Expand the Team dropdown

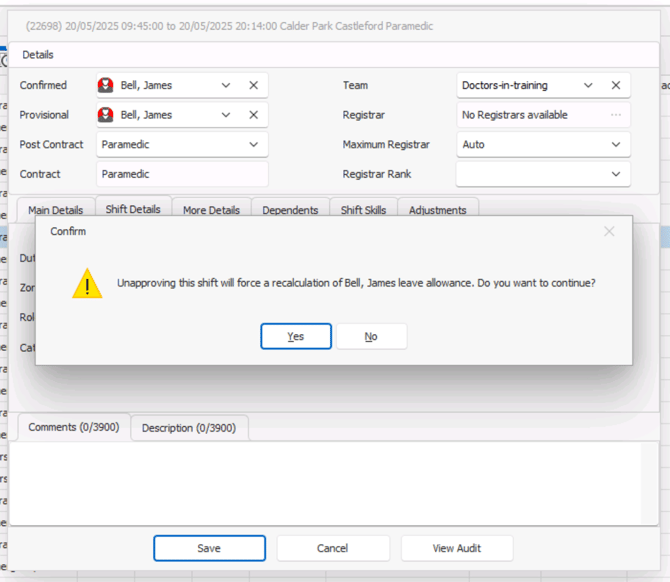tap(588, 86)
